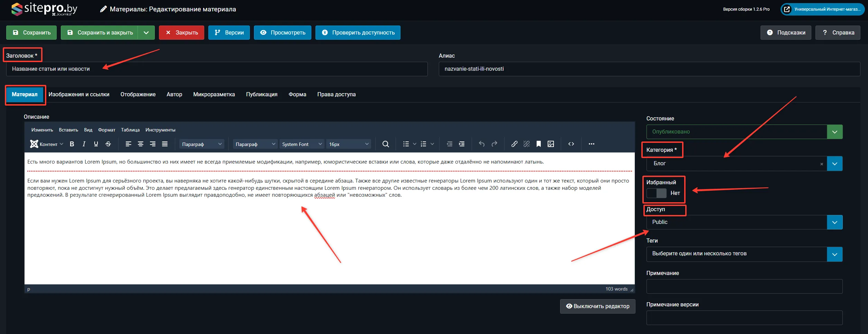This screenshot has width=868, height=334.
Task: Switch to the Изображения и ссылки tab
Action: tap(79, 95)
